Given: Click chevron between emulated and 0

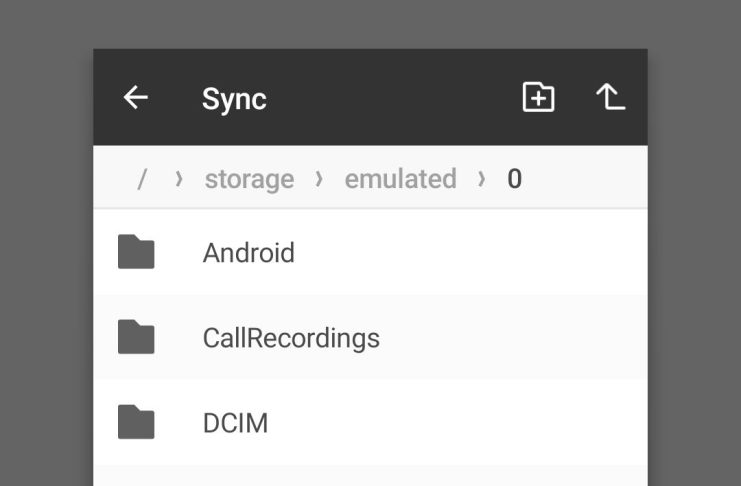Looking at the screenshot, I should coord(481,179).
